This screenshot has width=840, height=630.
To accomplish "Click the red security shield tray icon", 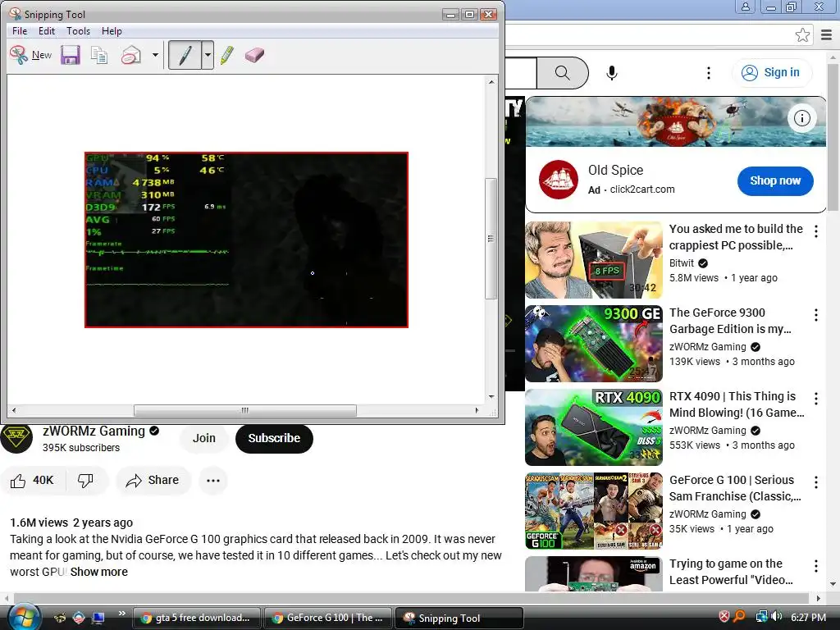I will (x=724, y=617).
